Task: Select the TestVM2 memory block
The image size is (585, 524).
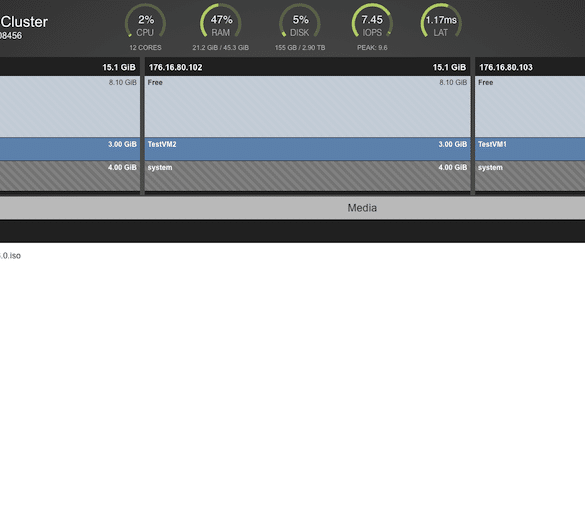Action: [x=307, y=149]
